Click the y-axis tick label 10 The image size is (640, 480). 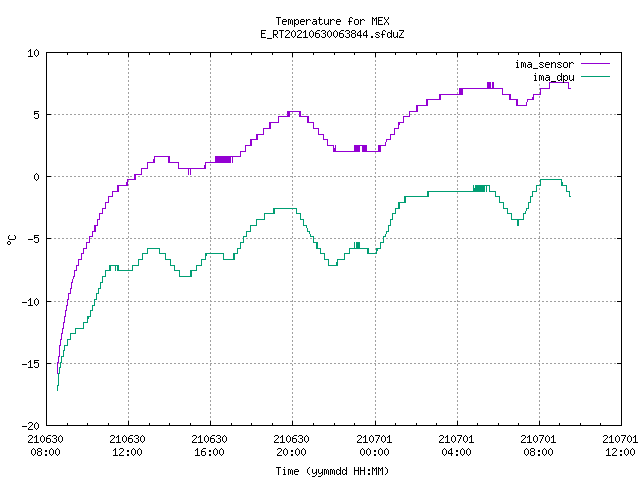(x=33, y=53)
